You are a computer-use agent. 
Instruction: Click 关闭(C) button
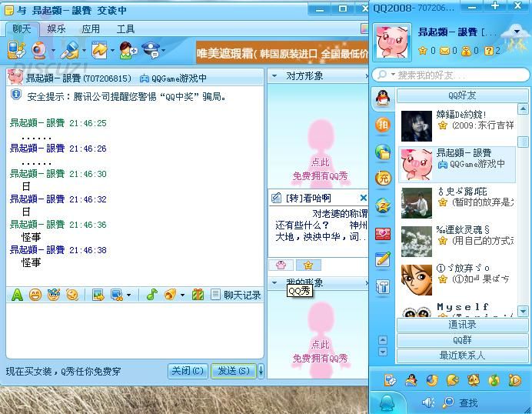(188, 371)
